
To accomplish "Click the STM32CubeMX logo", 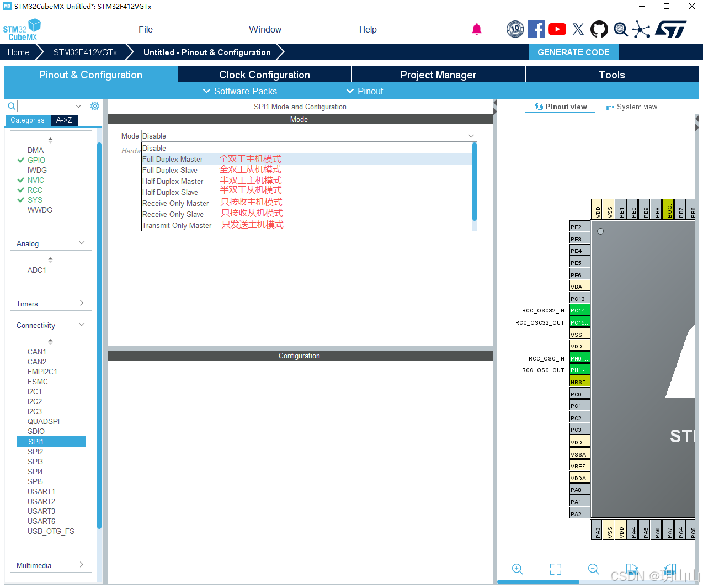I will [x=22, y=30].
